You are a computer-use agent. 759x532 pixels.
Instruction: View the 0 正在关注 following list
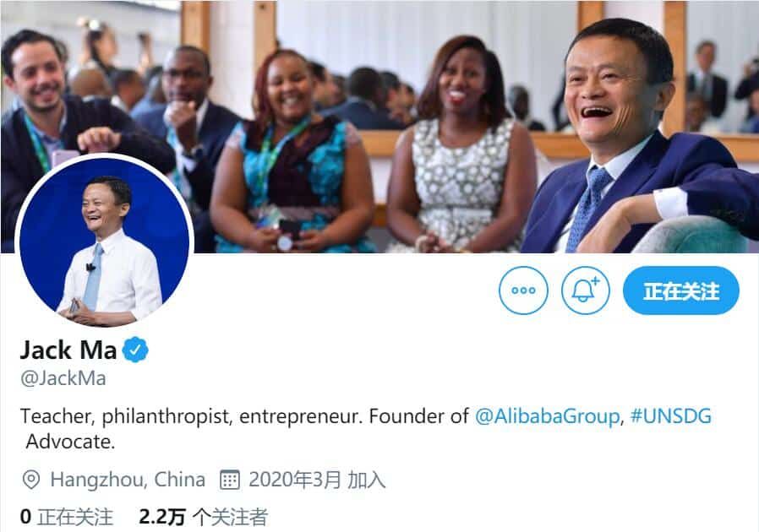pos(66,516)
